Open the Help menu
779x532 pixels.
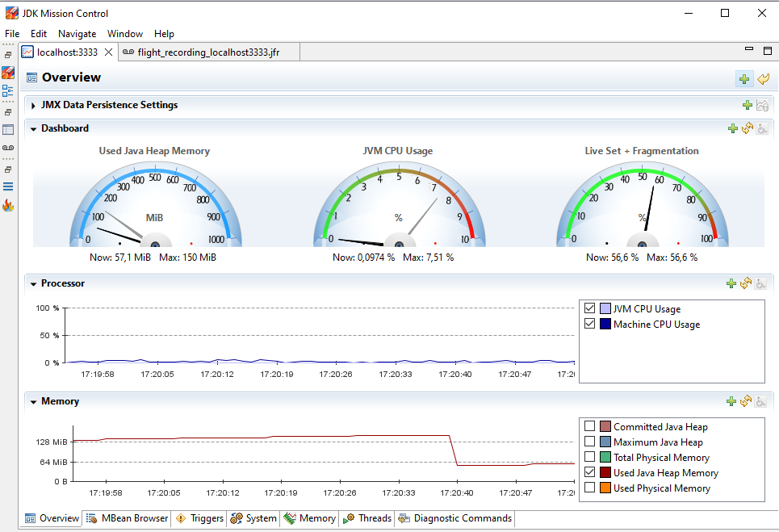pos(164,34)
